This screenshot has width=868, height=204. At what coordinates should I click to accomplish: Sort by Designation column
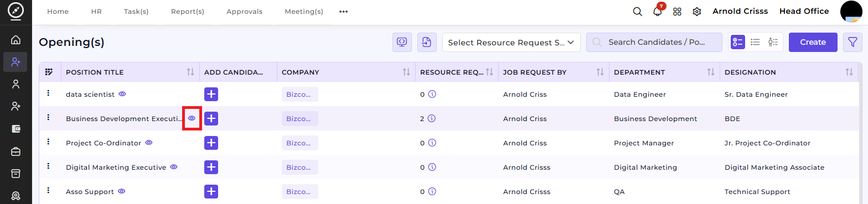tap(849, 72)
